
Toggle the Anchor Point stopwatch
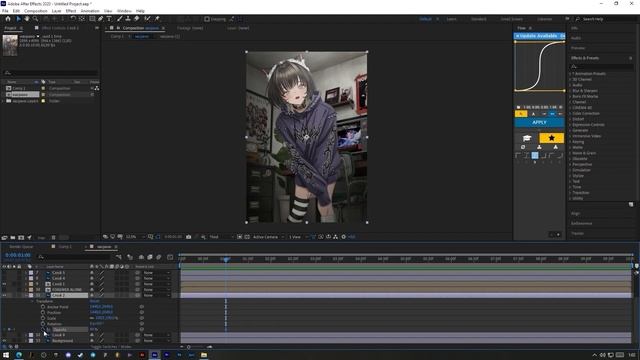point(43,307)
